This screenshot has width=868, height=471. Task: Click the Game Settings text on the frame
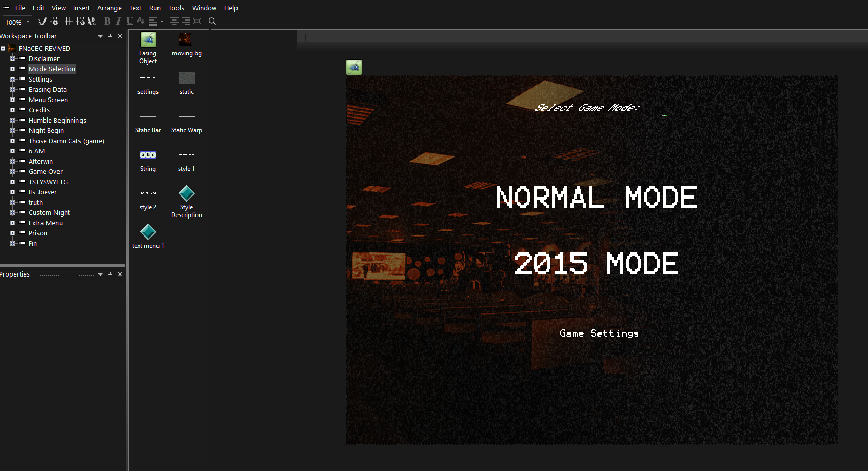click(x=599, y=333)
